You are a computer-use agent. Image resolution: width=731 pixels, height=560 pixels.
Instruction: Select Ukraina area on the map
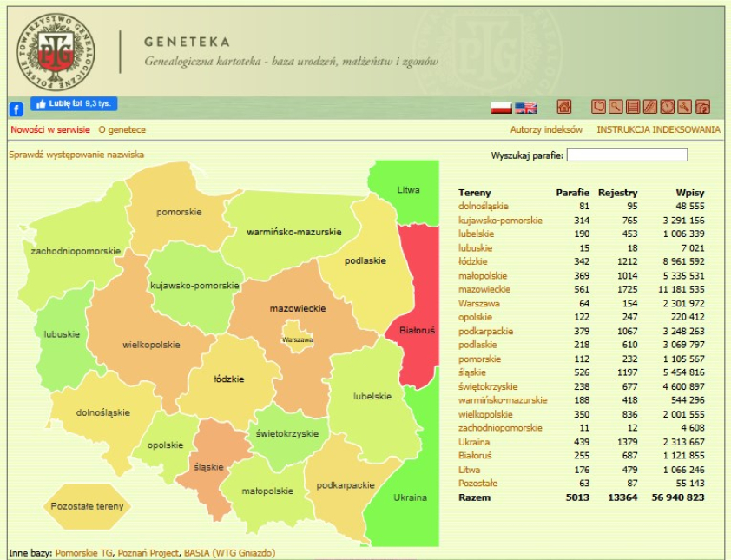(411, 497)
